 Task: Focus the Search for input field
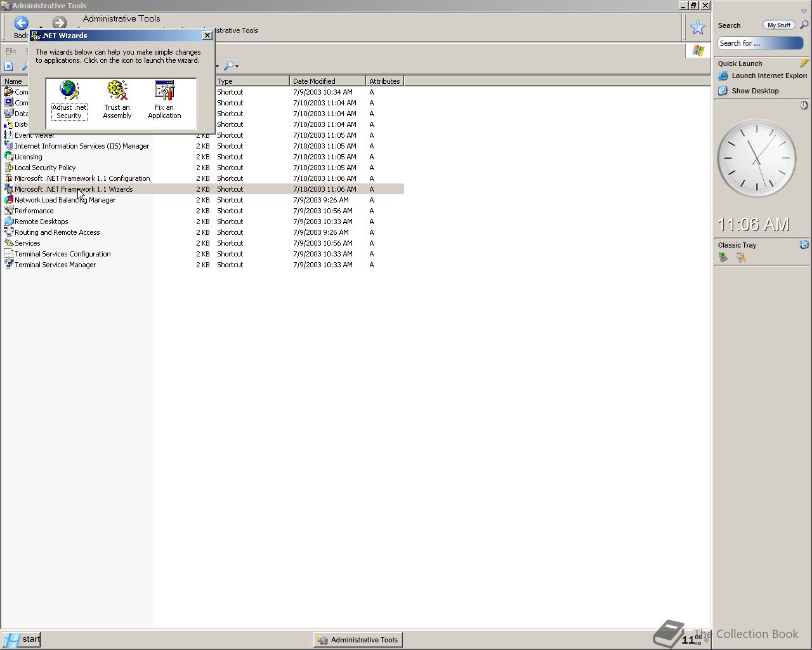[761, 43]
